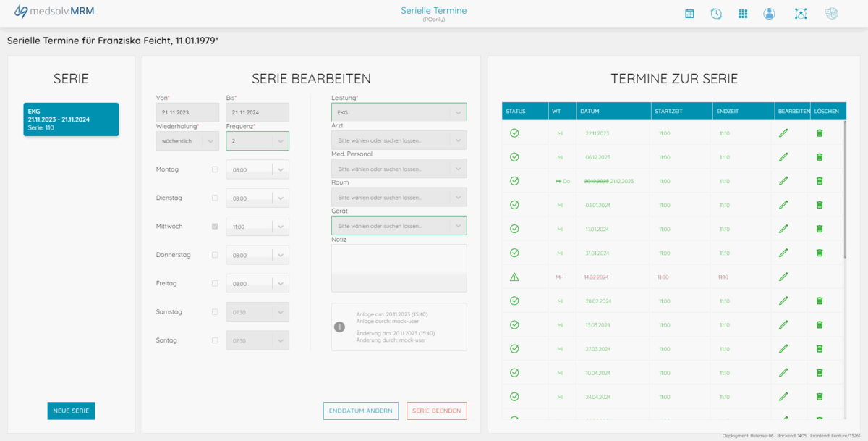The image size is (868, 441).
Task: Open the calendar view icon in header
Action: (x=689, y=14)
